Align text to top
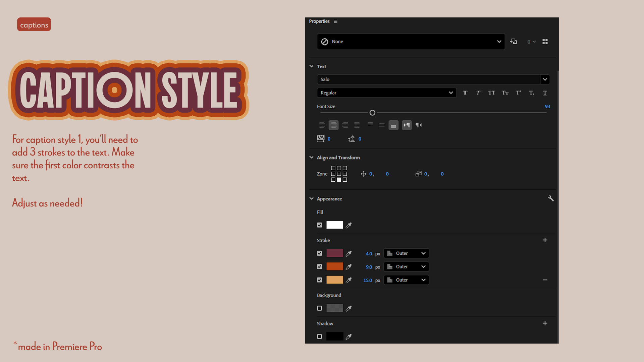This screenshot has width=644, height=362. point(370,124)
